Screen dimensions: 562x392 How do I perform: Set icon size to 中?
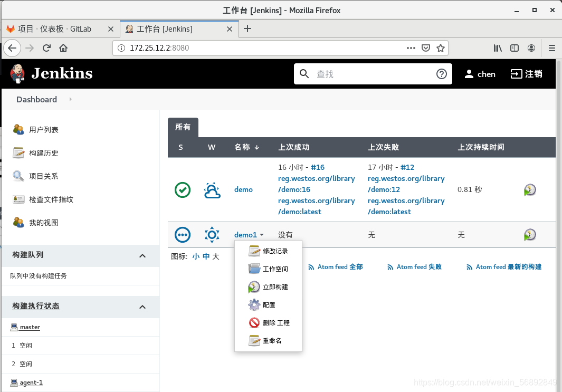(206, 256)
